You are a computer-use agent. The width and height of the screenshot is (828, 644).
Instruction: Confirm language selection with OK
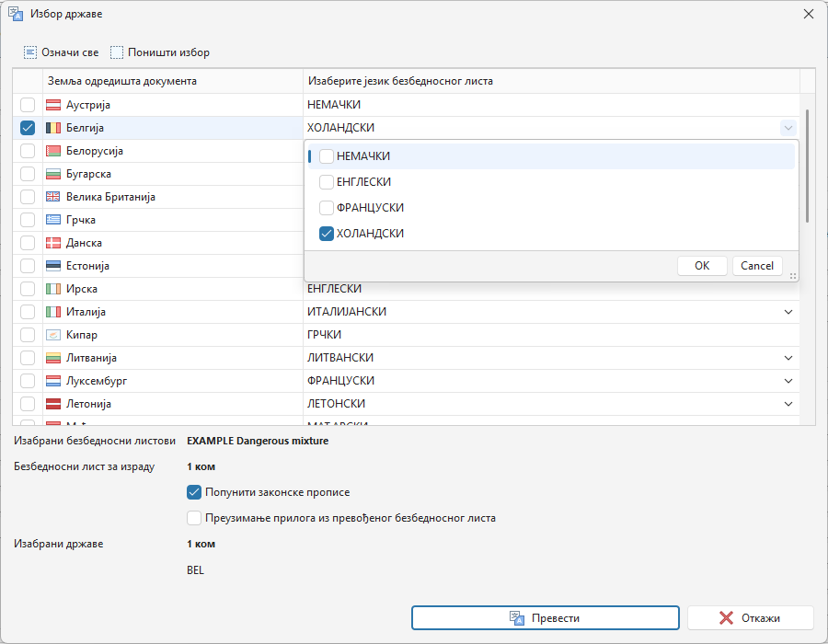click(x=702, y=266)
